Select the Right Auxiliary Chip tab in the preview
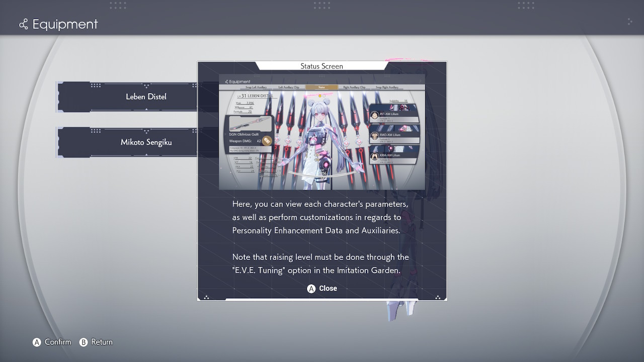Viewport: 644px width, 362px height. pyautogui.click(x=354, y=87)
